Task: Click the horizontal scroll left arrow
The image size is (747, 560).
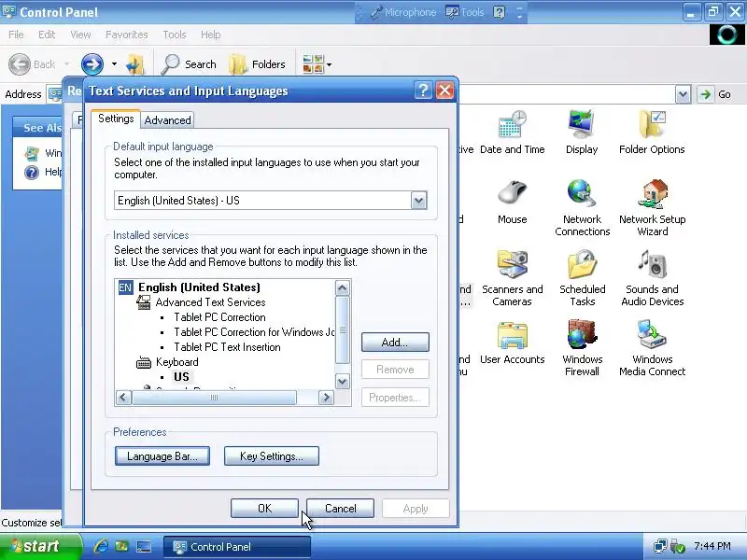Action: 123,398
